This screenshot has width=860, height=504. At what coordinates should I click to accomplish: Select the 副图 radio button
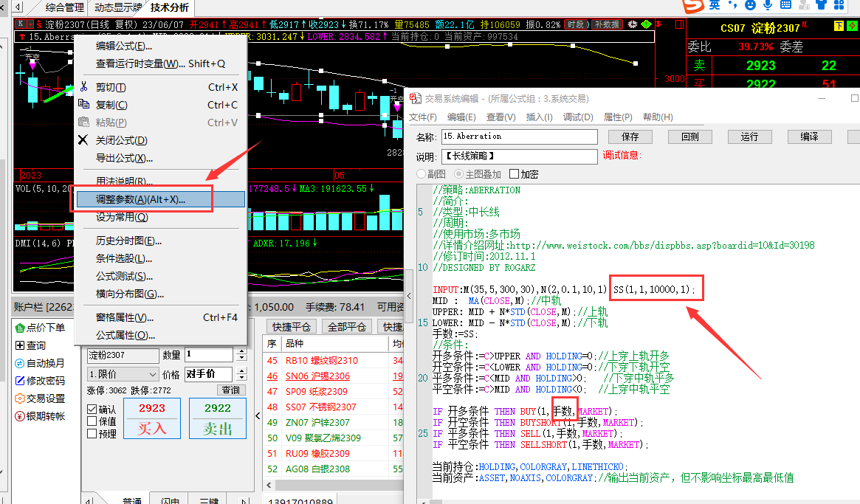[422, 174]
